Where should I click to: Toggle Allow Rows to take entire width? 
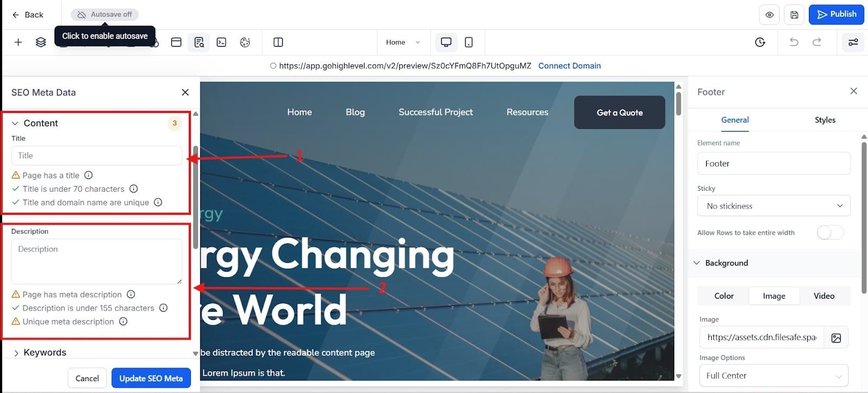pos(829,233)
